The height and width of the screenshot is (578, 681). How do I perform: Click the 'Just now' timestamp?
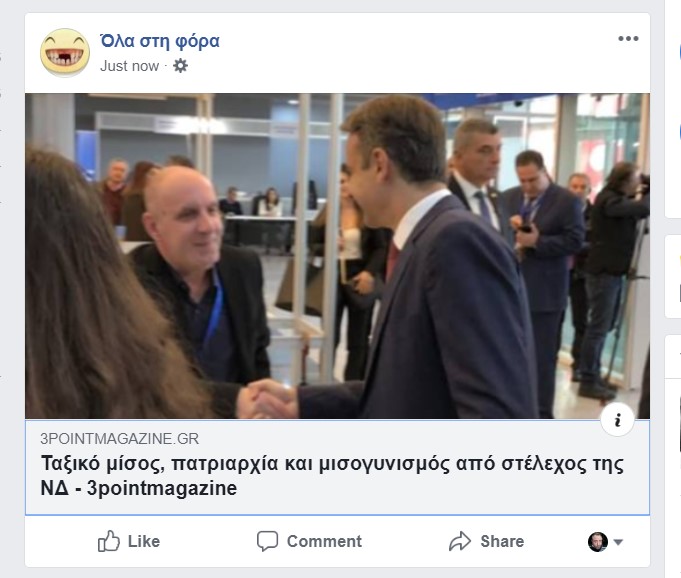[129, 66]
